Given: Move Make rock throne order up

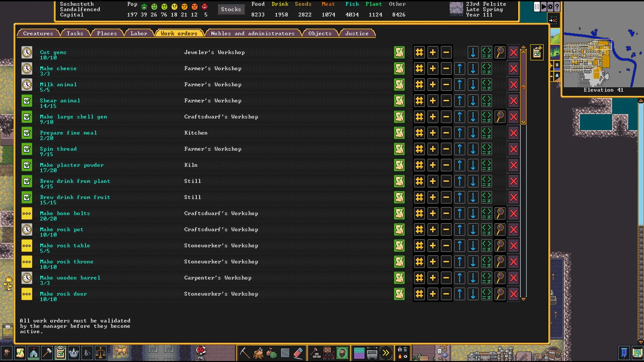Looking at the screenshot, I should click(459, 262).
